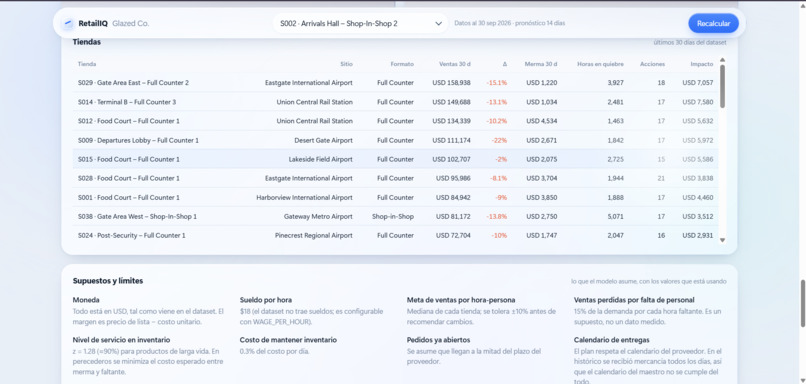
Task: Click Pedidos ya abiertos heading
Action: [x=438, y=340]
